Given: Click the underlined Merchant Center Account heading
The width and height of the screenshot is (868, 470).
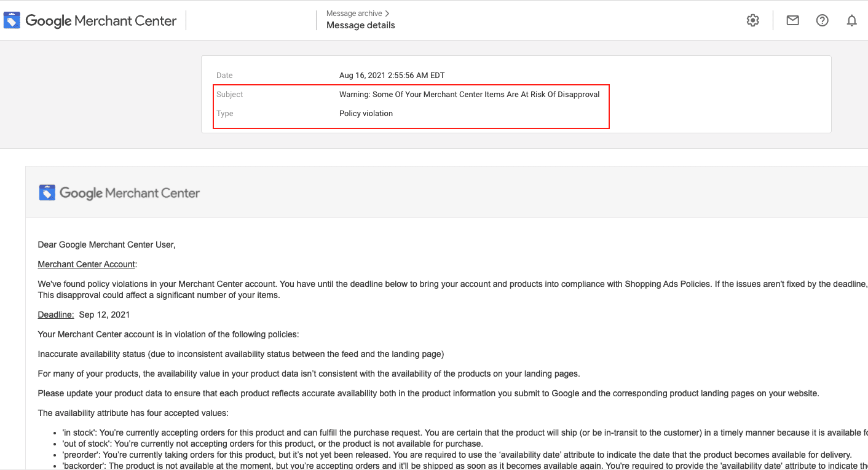Looking at the screenshot, I should tap(87, 264).
